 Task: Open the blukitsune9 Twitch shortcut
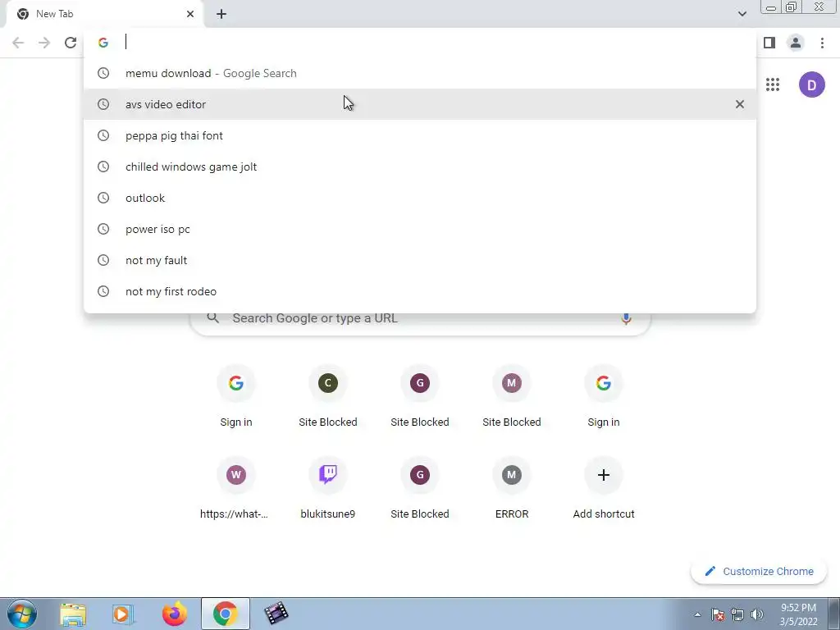328,489
